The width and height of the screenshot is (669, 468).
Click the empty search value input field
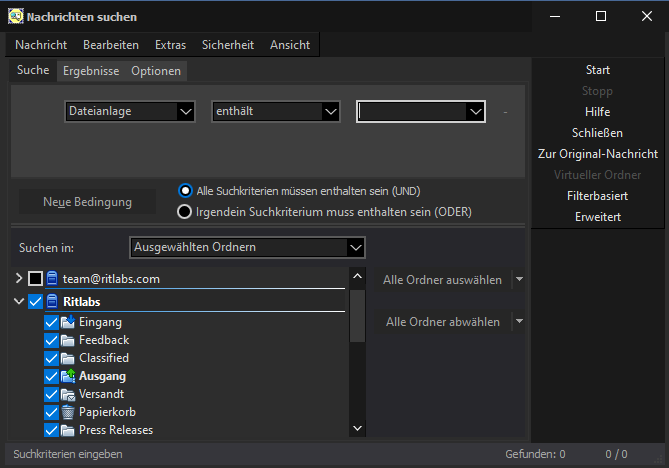point(412,112)
